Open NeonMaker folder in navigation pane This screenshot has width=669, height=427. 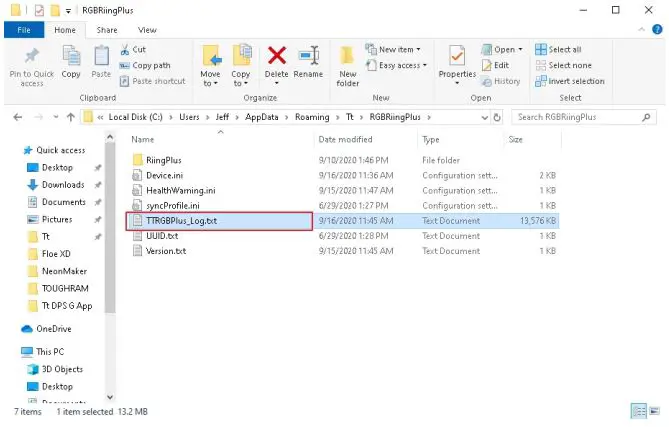coord(64,271)
